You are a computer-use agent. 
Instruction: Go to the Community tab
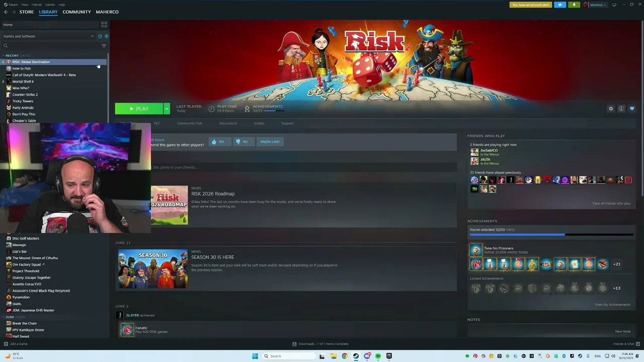[77, 12]
